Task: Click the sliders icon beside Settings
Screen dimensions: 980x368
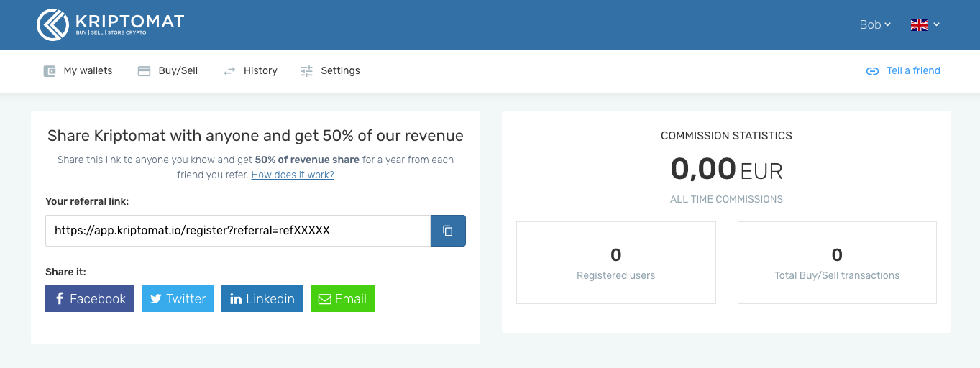Action: [x=307, y=71]
